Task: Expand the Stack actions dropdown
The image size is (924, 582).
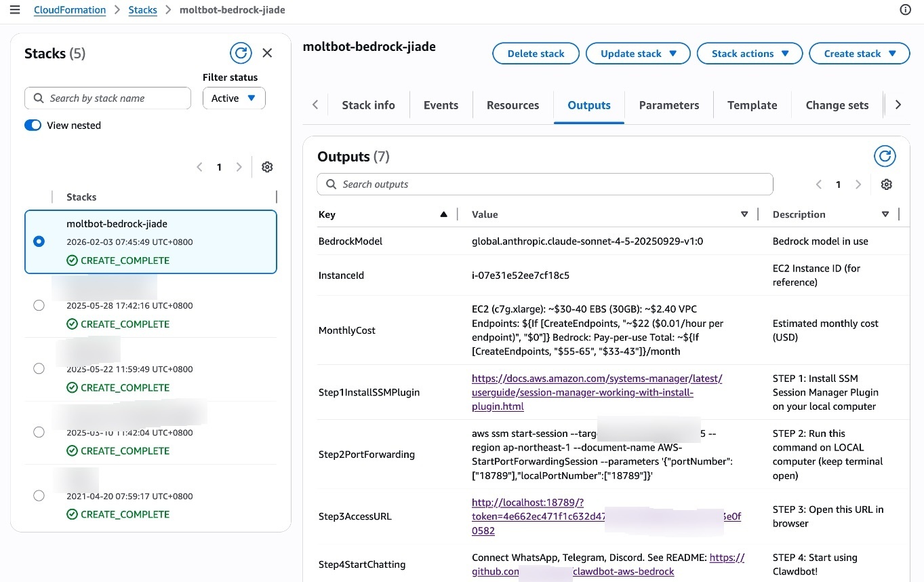Action: pos(750,54)
